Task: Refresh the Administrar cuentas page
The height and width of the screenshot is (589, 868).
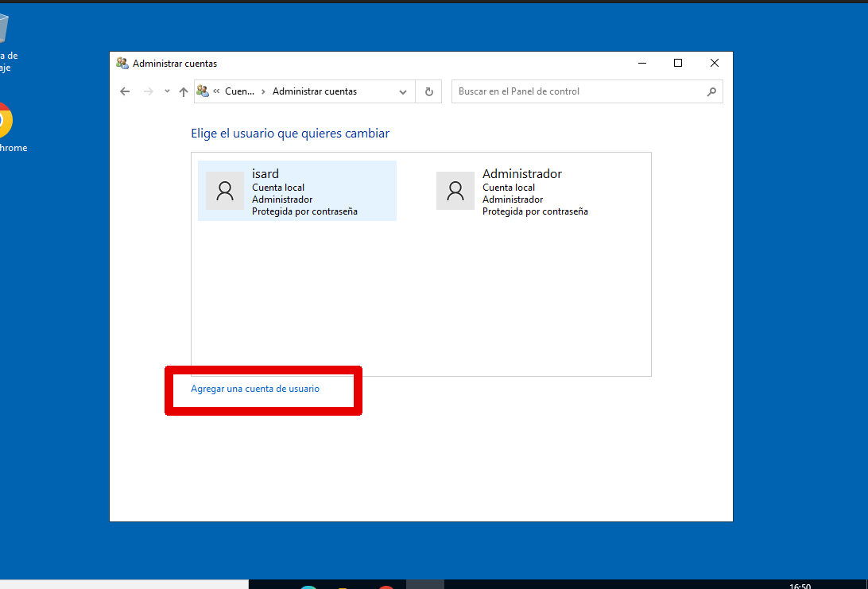Action: [428, 91]
